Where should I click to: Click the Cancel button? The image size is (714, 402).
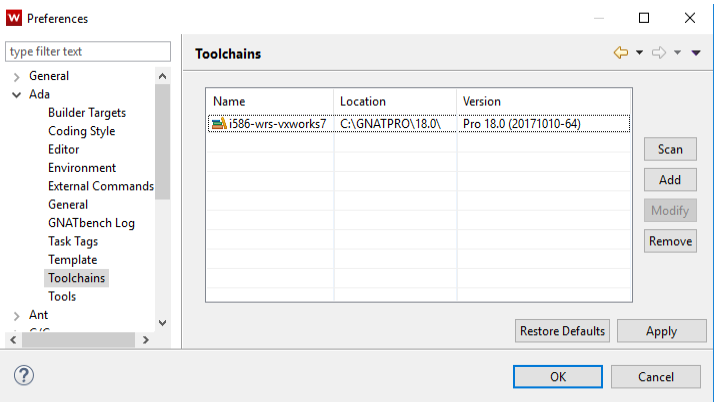tap(656, 377)
